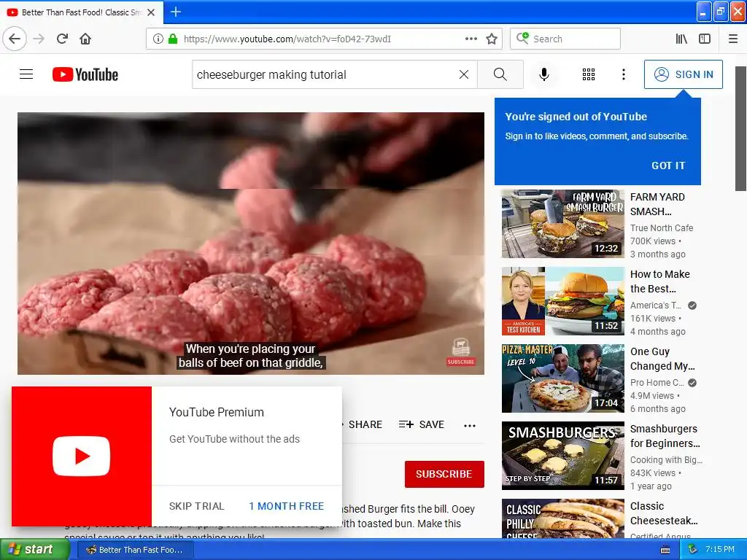Click the green padlock security icon

pos(173,39)
